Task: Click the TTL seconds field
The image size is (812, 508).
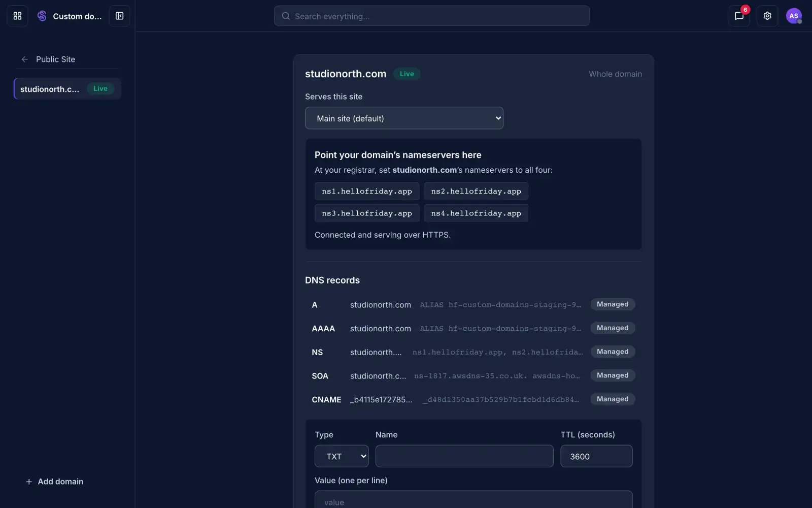Action: click(596, 456)
